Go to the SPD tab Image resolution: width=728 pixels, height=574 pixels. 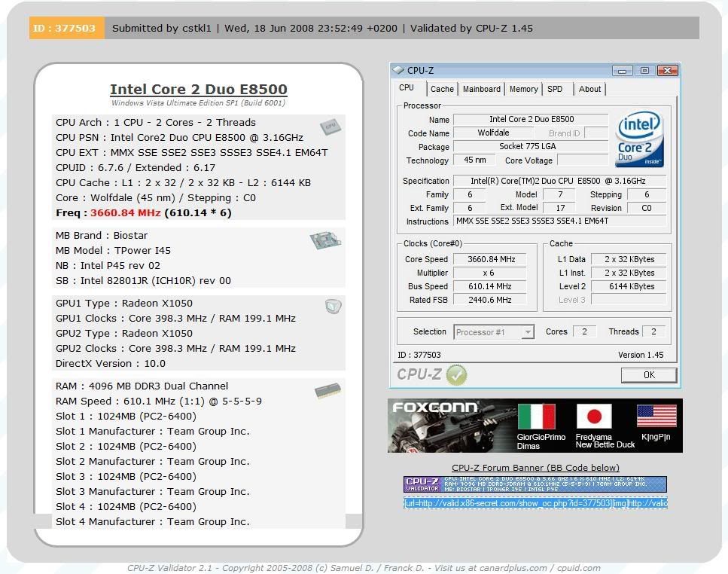[x=555, y=89]
